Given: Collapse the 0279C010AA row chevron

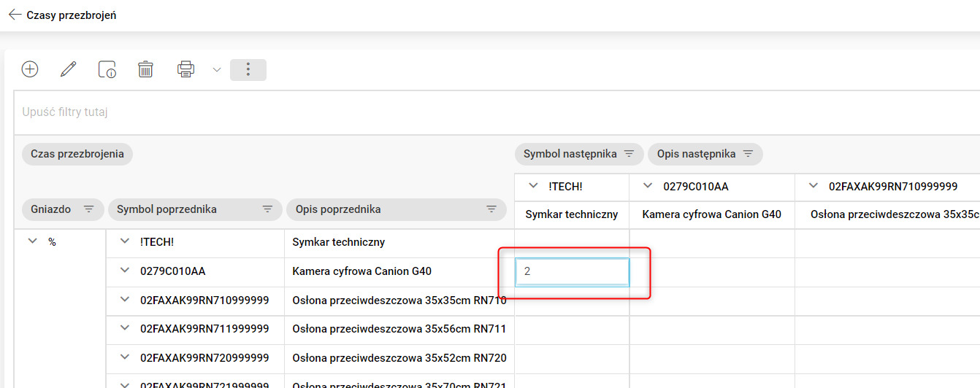Looking at the screenshot, I should pos(124,271).
